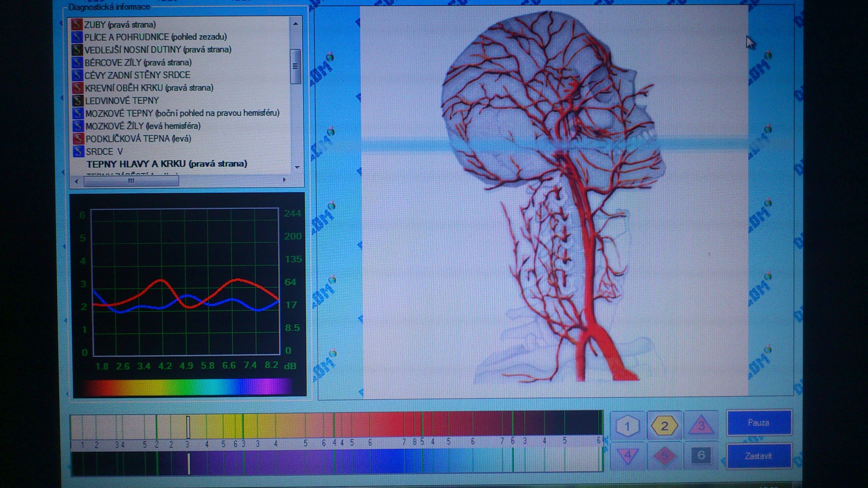
Task: Click the icon beside ZUBY (pravá strana)
Action: (x=77, y=24)
